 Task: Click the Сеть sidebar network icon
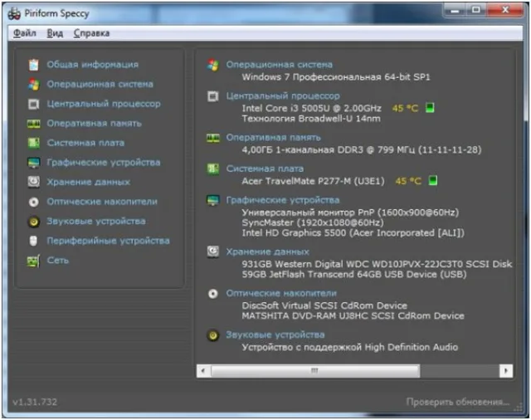[x=33, y=261]
